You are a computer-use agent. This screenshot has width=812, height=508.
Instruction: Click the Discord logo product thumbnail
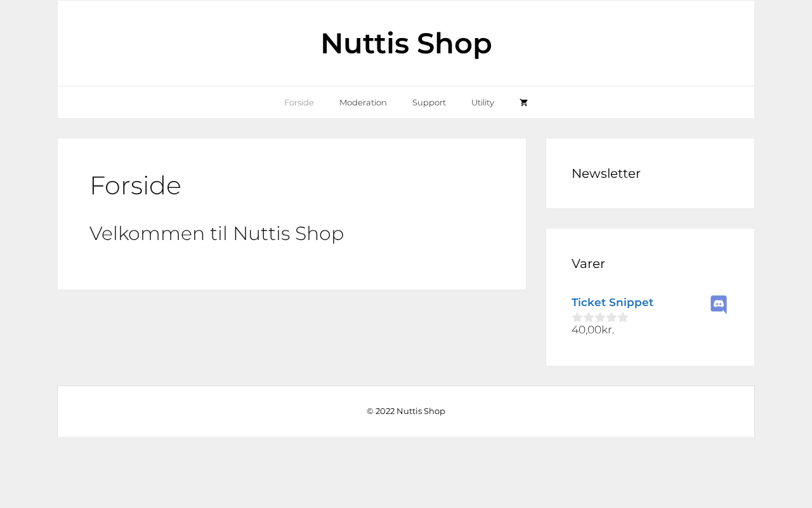pyautogui.click(x=719, y=305)
